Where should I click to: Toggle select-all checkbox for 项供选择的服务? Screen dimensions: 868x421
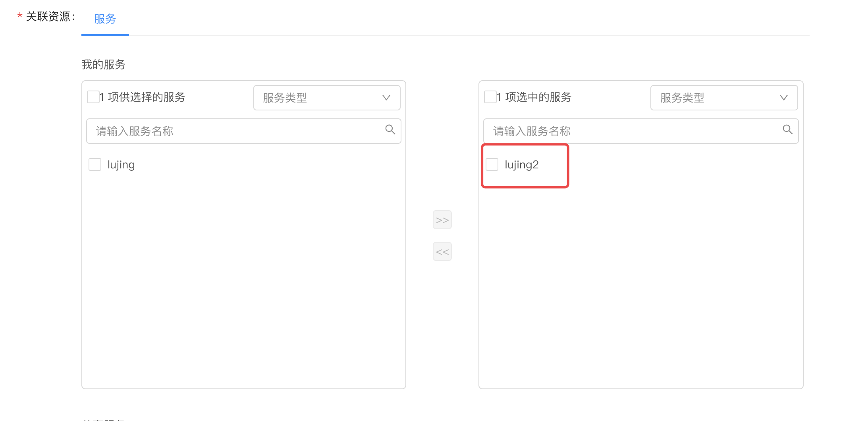point(93,97)
